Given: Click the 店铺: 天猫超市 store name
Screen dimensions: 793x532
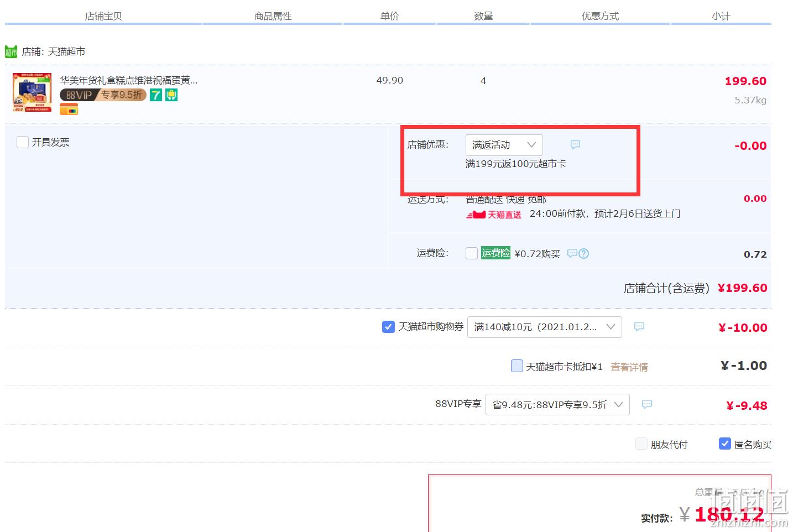Looking at the screenshot, I should point(54,52).
